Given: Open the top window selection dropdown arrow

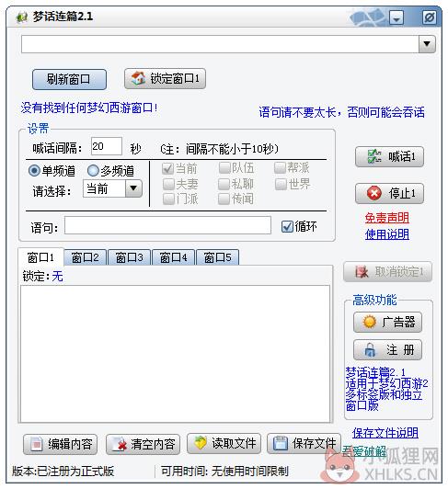Looking at the screenshot, I should pyautogui.click(x=427, y=44).
